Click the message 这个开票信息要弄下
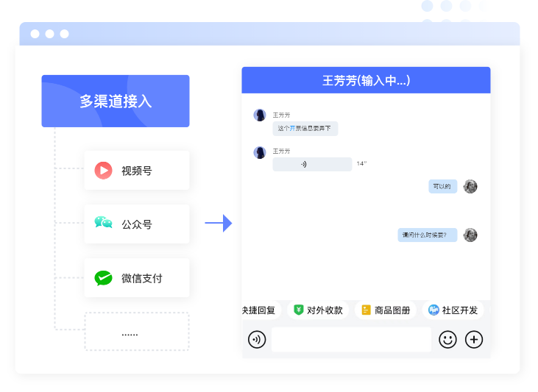The height and width of the screenshot is (392, 538). pos(305,128)
